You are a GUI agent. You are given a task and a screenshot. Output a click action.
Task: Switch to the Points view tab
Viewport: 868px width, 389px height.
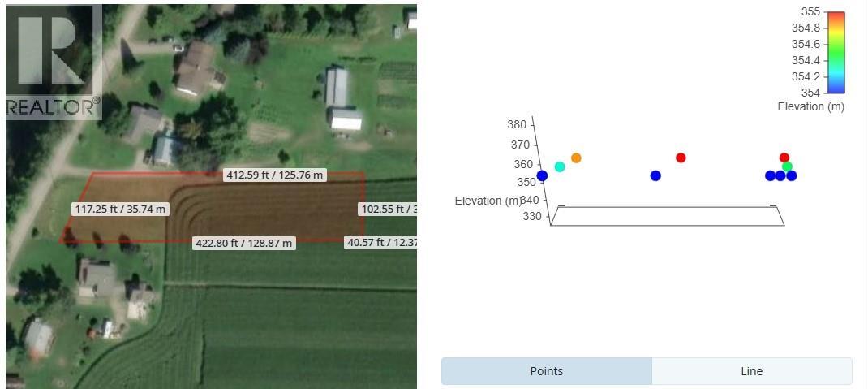point(546,371)
